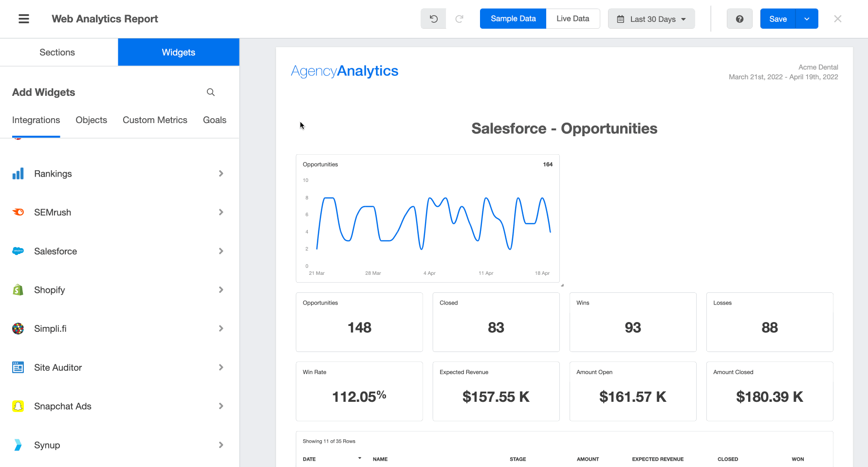Open the help question mark icon

coord(739,19)
